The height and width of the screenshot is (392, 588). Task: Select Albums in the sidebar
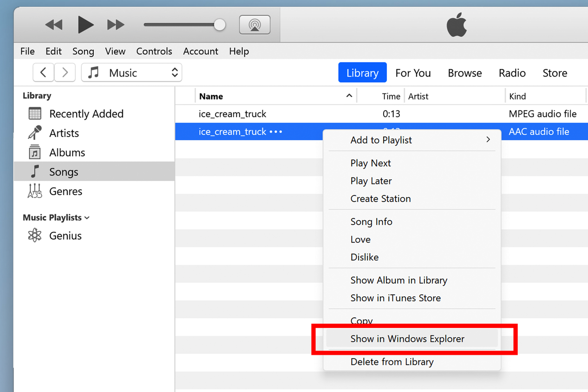[x=67, y=153]
